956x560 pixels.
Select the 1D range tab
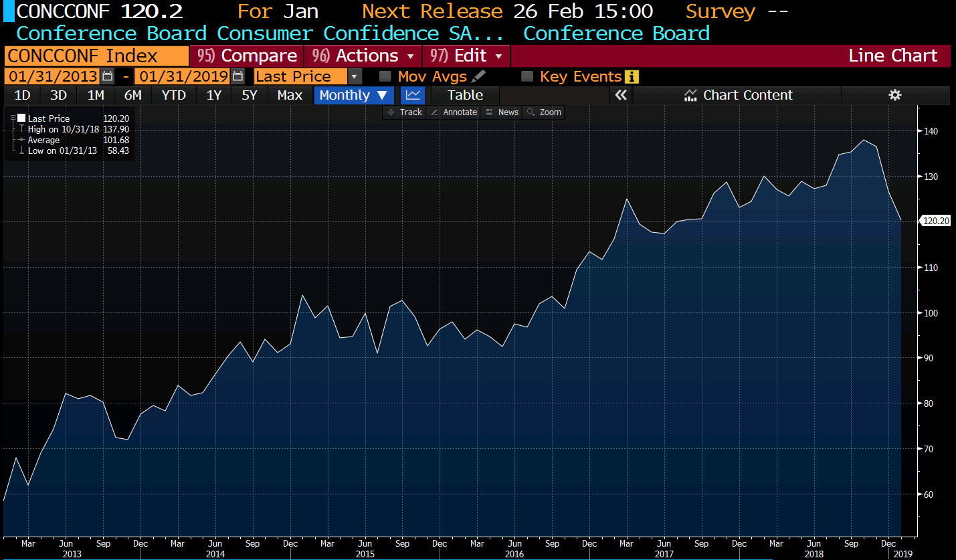(22, 95)
